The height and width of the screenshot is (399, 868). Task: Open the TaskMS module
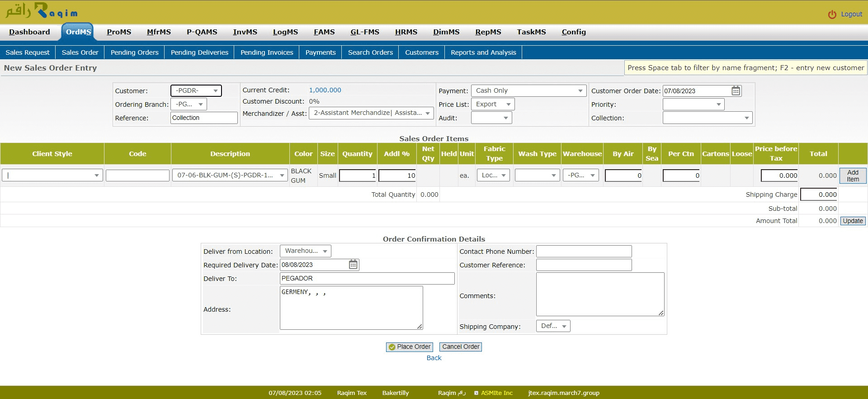tap(532, 32)
